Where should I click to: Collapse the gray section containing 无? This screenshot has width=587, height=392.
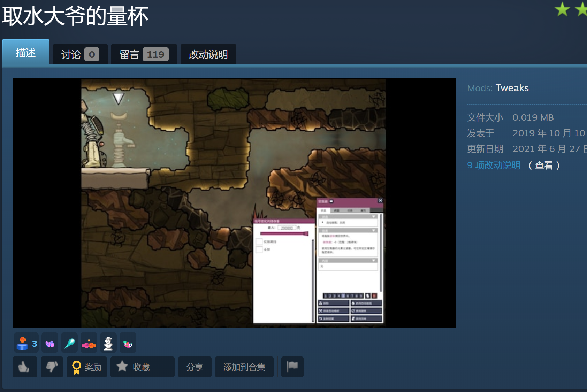coord(374,260)
